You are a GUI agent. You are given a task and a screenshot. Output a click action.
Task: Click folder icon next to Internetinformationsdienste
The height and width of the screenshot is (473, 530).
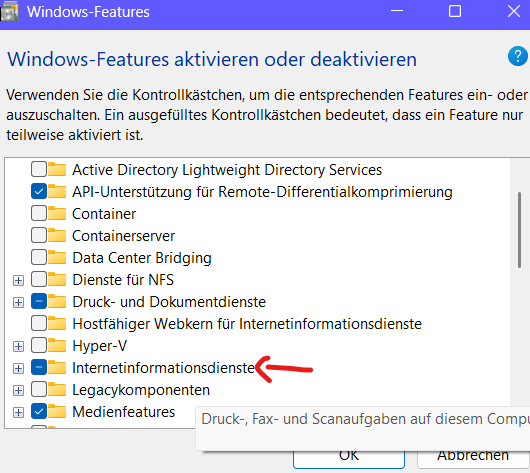[x=57, y=368]
